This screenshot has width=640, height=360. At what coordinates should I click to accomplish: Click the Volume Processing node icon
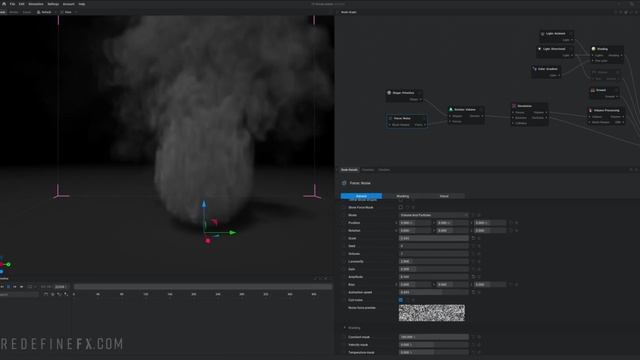590,110
